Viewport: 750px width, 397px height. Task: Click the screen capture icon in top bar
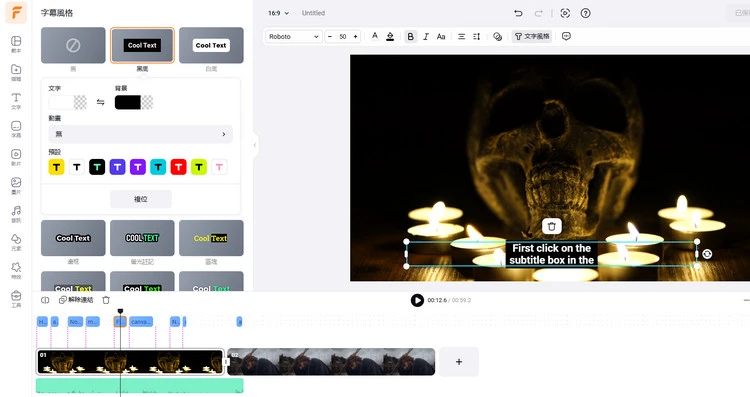click(x=565, y=13)
